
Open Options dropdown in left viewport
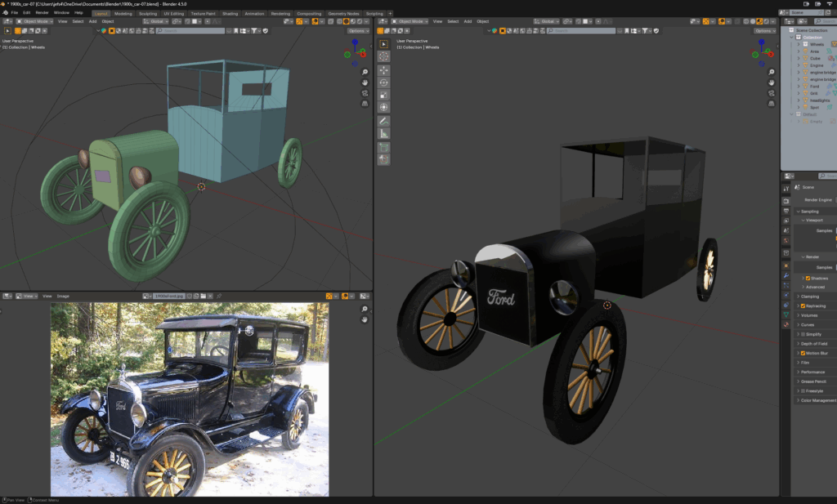358,31
